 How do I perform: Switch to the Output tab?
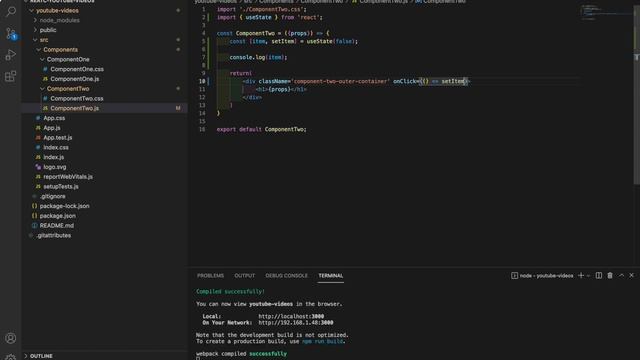[x=244, y=276]
